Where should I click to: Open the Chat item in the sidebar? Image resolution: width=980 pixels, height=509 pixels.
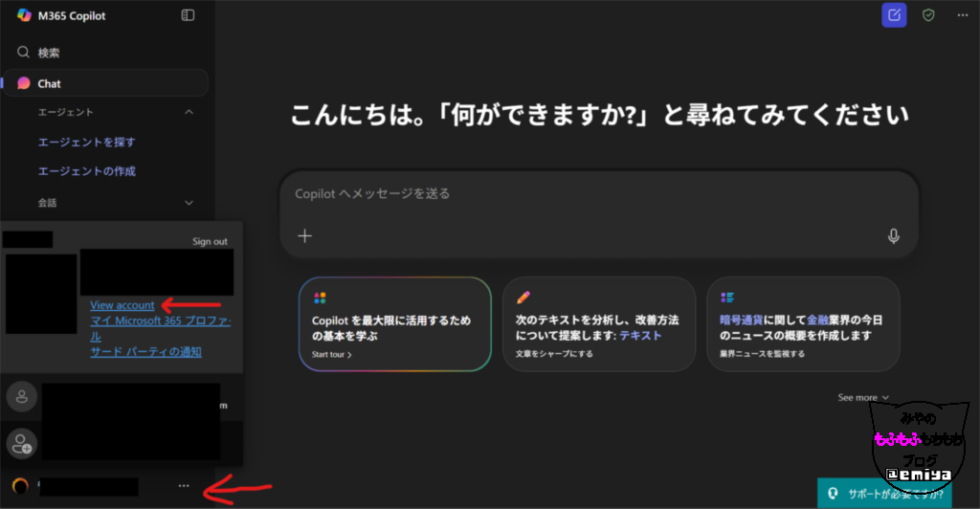(105, 83)
